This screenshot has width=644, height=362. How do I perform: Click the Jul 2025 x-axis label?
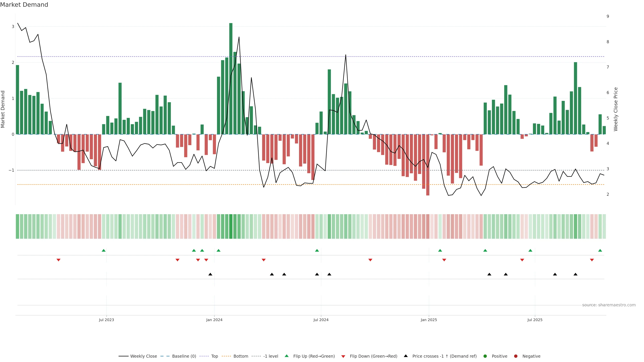pos(535,320)
